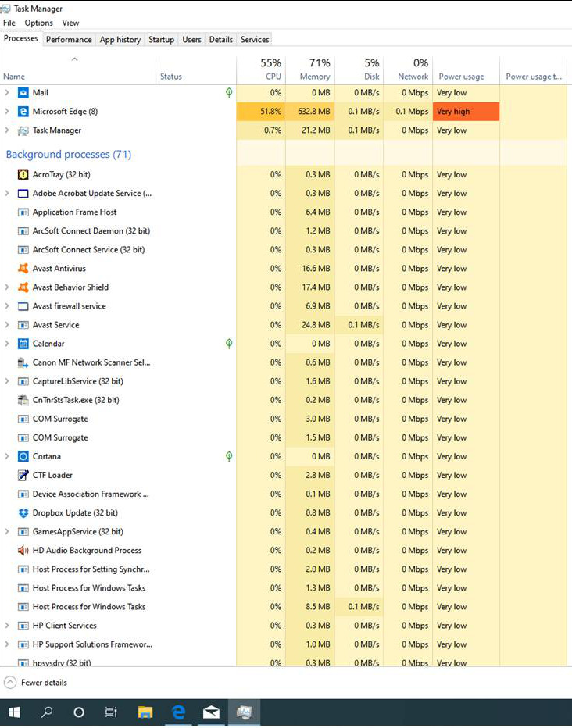
Task: Sort by the Disk column header
Action: 359,70
